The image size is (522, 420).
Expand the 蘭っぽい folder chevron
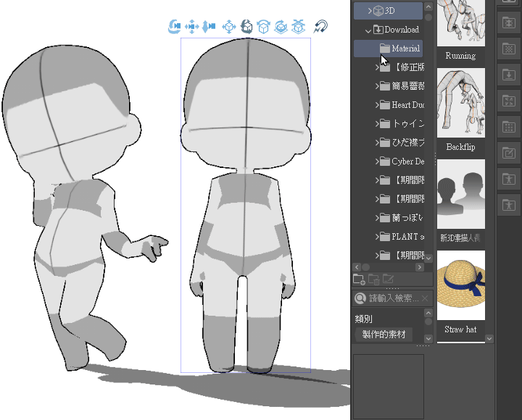(x=377, y=218)
